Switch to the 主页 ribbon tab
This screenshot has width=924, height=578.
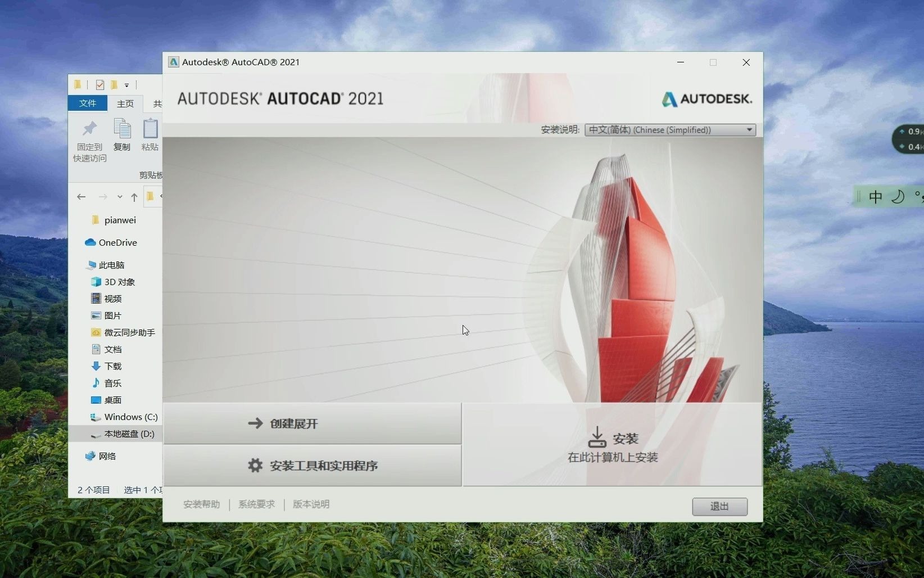(x=125, y=103)
